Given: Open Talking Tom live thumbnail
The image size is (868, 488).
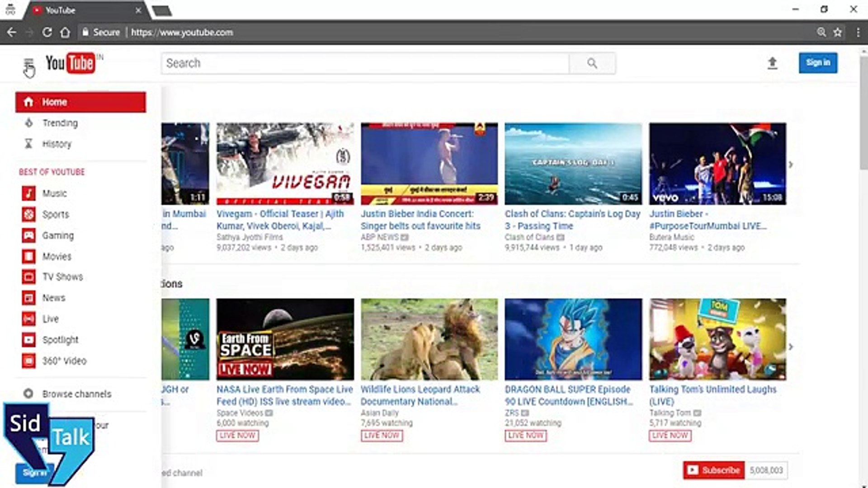Looking at the screenshot, I should pyautogui.click(x=717, y=339).
